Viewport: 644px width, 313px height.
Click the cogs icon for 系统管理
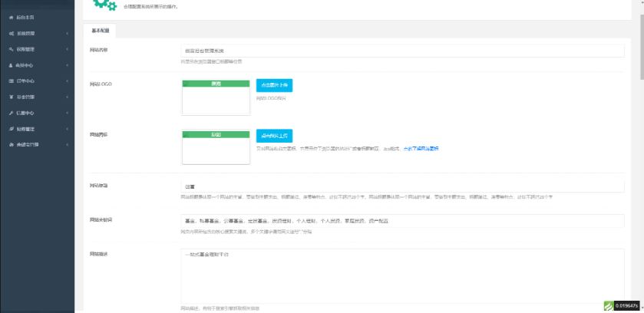pyautogui.click(x=11, y=34)
